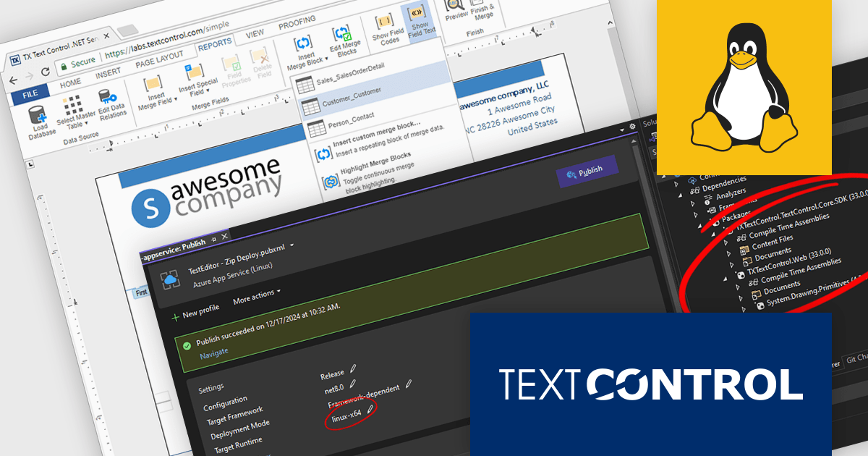This screenshot has width=868, height=456.
Task: Select the Insert Merge Block icon
Action: tap(301, 43)
